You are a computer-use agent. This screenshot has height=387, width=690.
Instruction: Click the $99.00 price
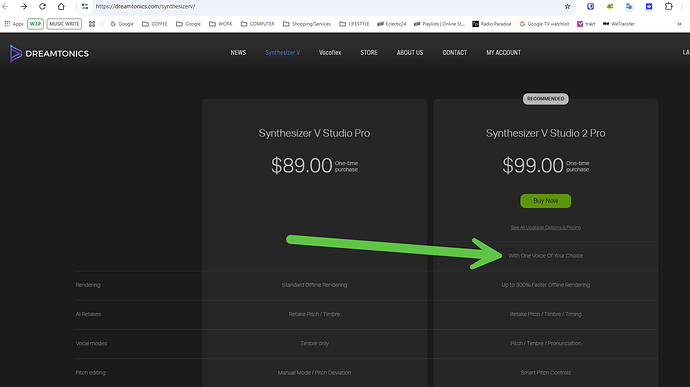(x=533, y=166)
